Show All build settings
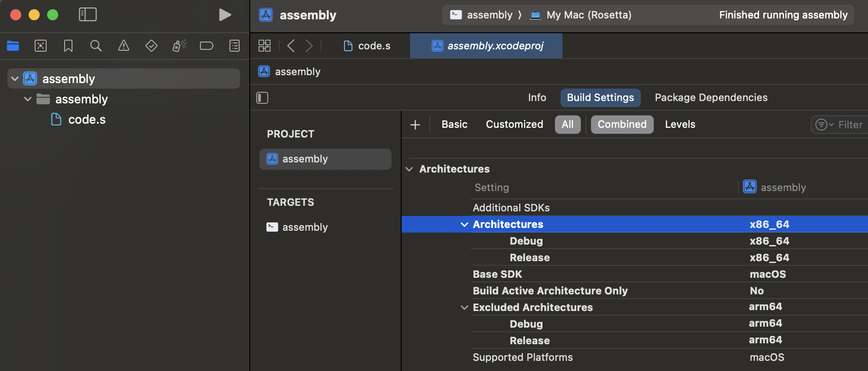868x371 pixels. [x=568, y=125]
